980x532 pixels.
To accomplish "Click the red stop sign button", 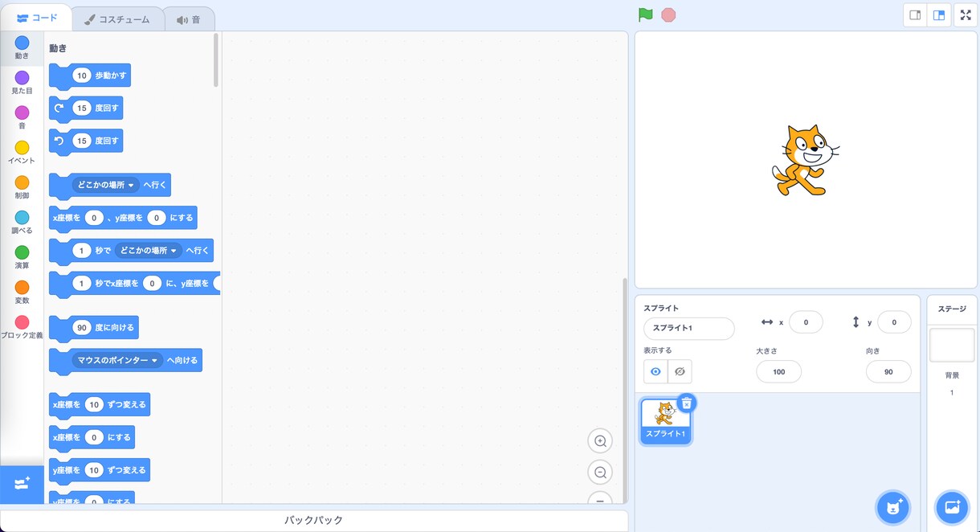I will [x=668, y=14].
